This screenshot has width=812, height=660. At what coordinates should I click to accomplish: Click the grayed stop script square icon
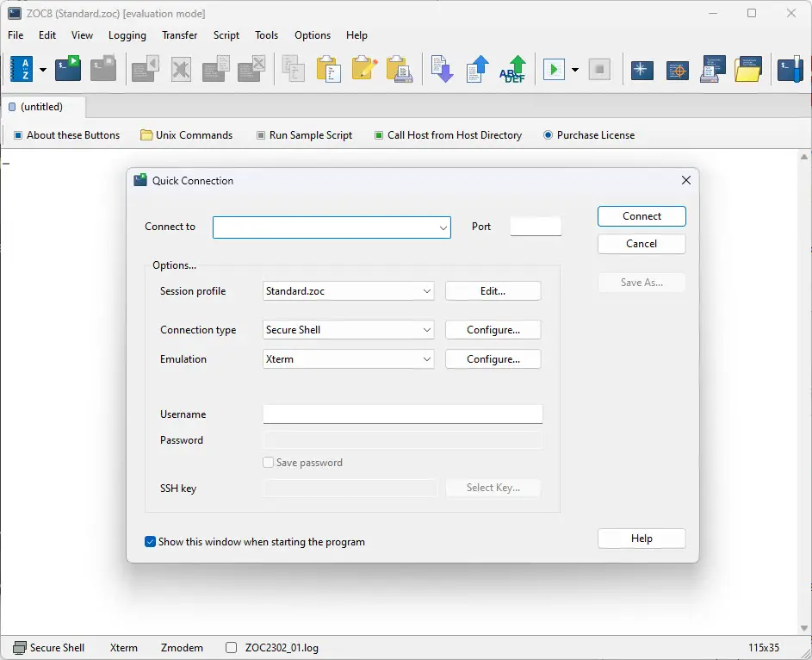599,69
